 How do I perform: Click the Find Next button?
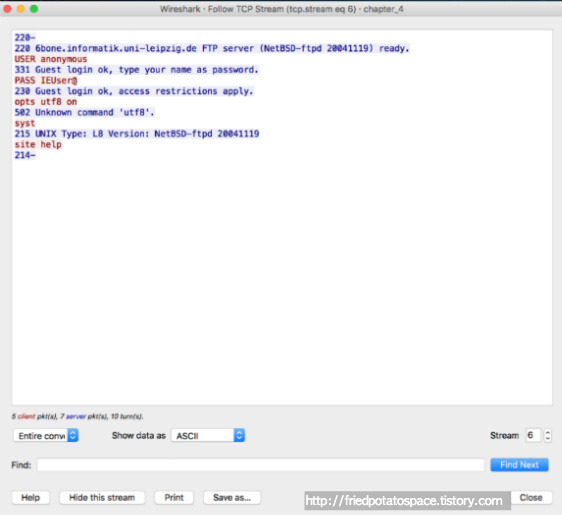[x=519, y=465]
